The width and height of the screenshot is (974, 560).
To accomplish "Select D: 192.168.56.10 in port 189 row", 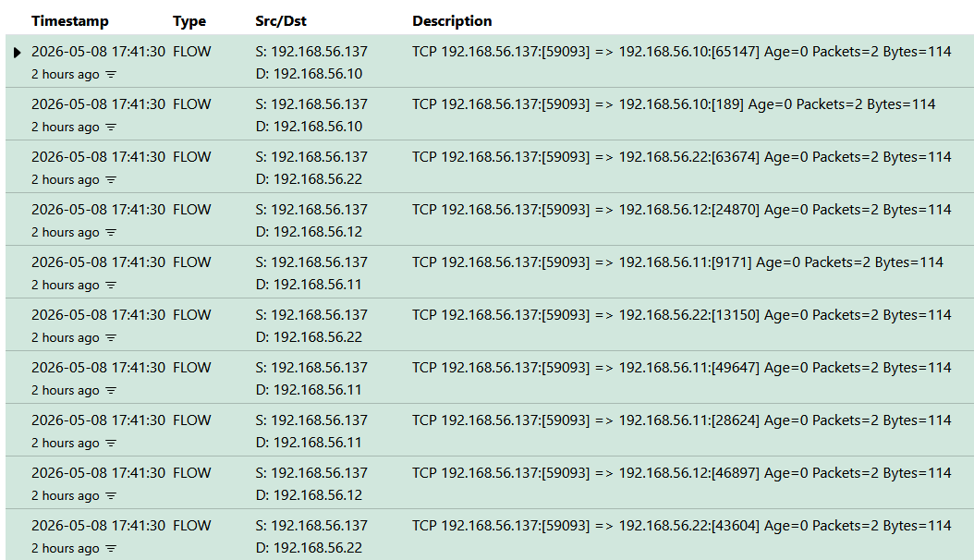I will click(x=309, y=127).
